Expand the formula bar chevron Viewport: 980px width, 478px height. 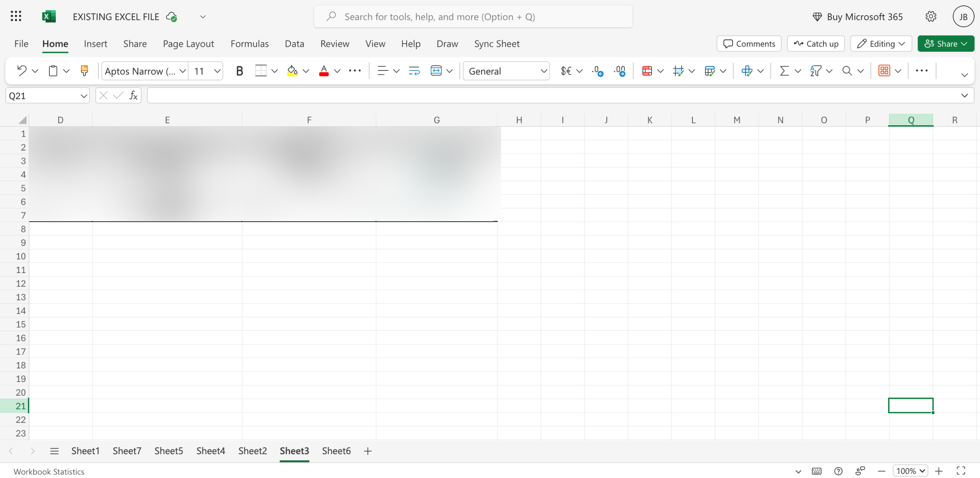click(964, 95)
